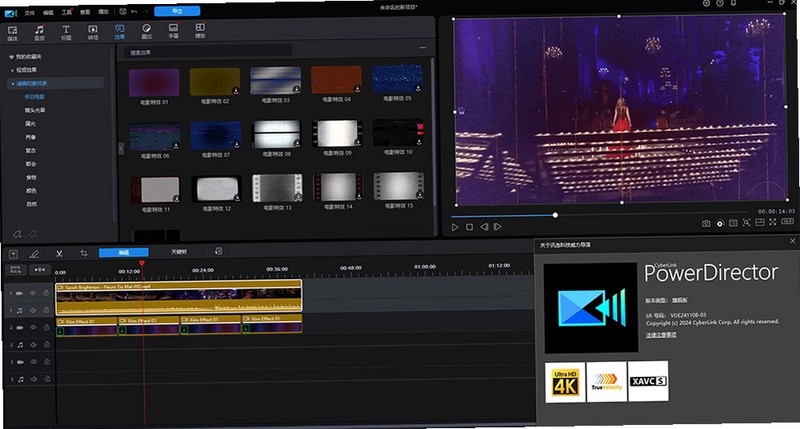Open the three-dot menu of effects library

pyautogui.click(x=423, y=47)
